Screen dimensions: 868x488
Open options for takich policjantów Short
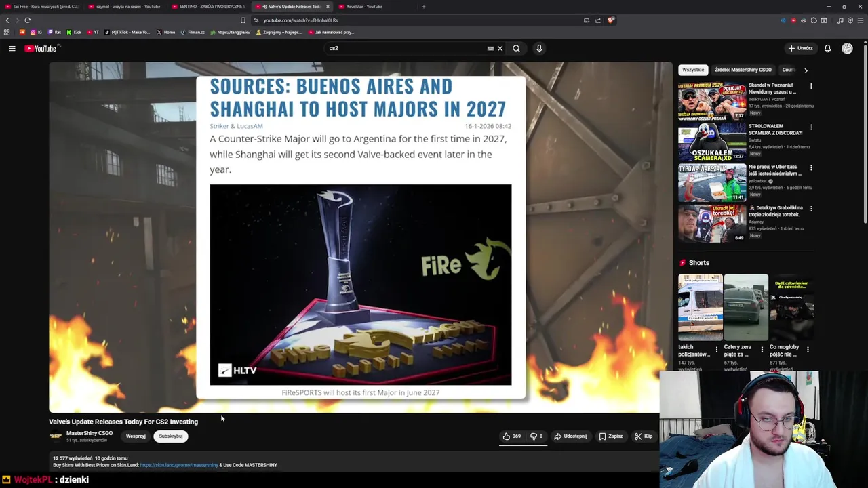tap(716, 350)
